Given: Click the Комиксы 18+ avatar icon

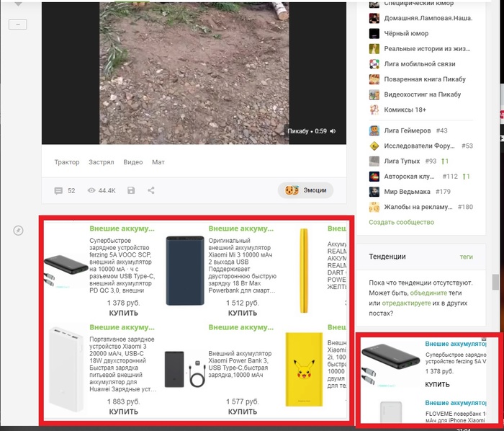Looking at the screenshot, I should click(374, 110).
